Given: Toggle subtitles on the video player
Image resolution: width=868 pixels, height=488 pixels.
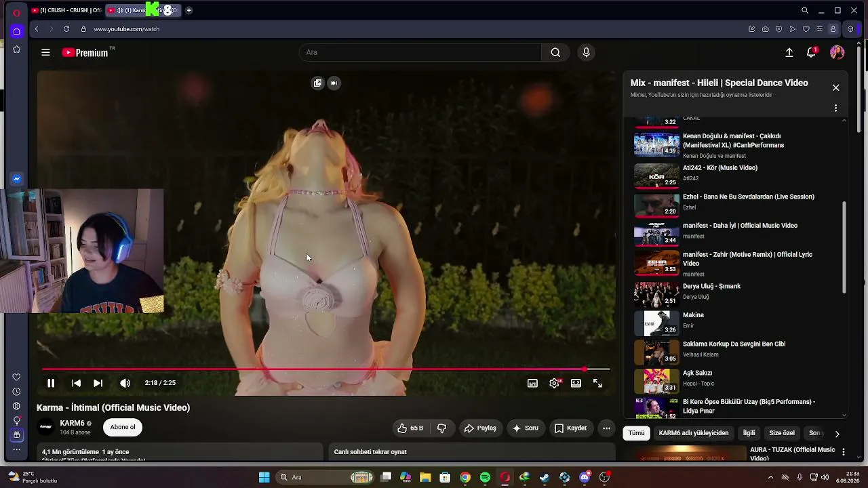Looking at the screenshot, I should [532, 383].
